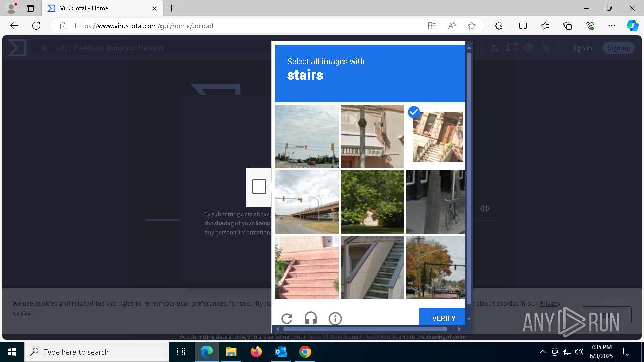The image size is (644, 362).
Task: Click the app available grid icon in address bar
Action: point(432,26)
